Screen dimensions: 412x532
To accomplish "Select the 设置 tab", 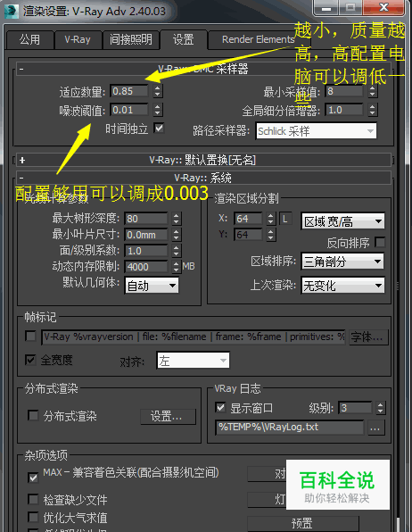I will point(184,39).
